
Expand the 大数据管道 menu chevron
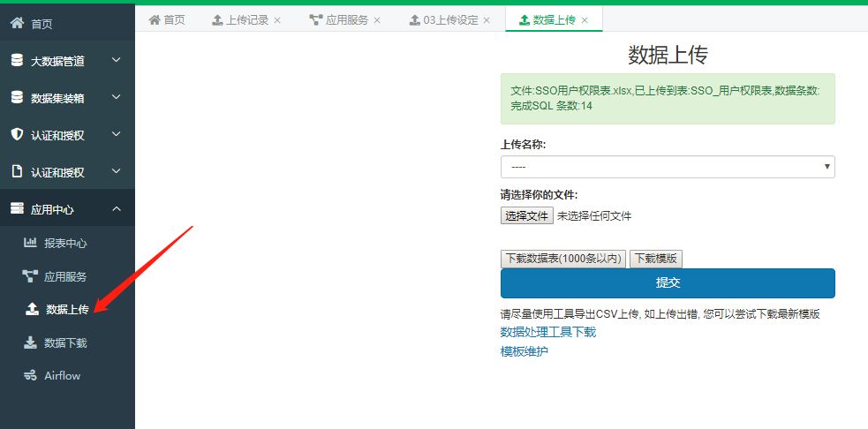tap(117, 60)
